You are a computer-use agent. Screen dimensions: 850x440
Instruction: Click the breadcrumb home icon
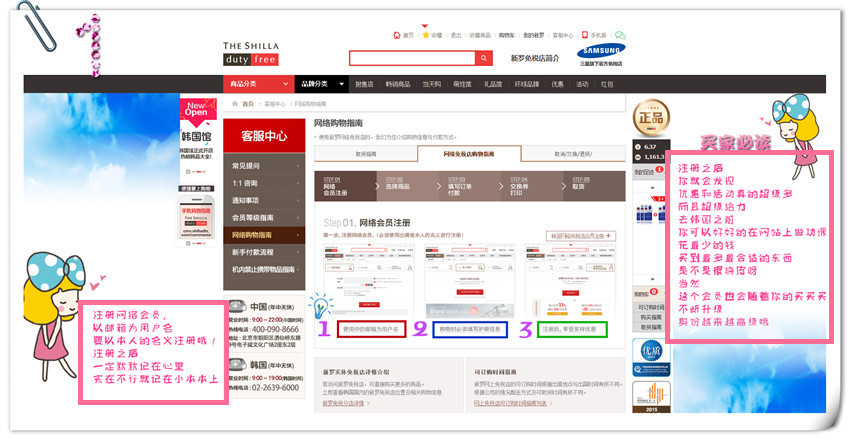pyautogui.click(x=235, y=103)
